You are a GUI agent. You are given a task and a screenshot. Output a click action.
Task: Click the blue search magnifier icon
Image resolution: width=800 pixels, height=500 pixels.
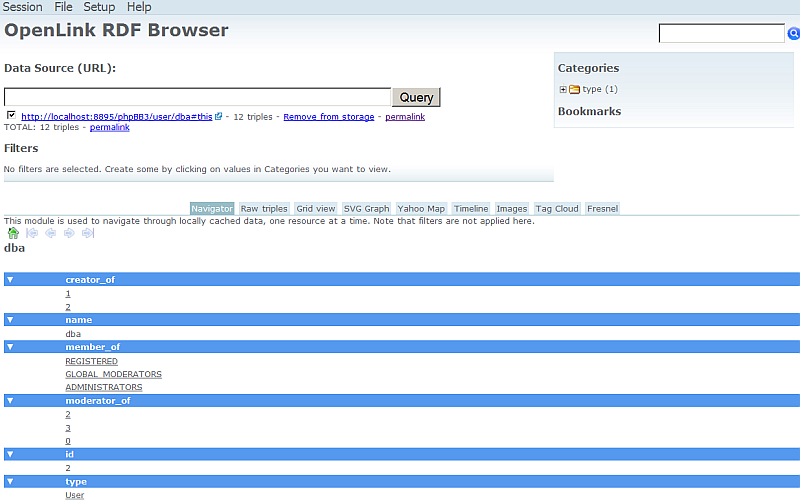[794, 34]
